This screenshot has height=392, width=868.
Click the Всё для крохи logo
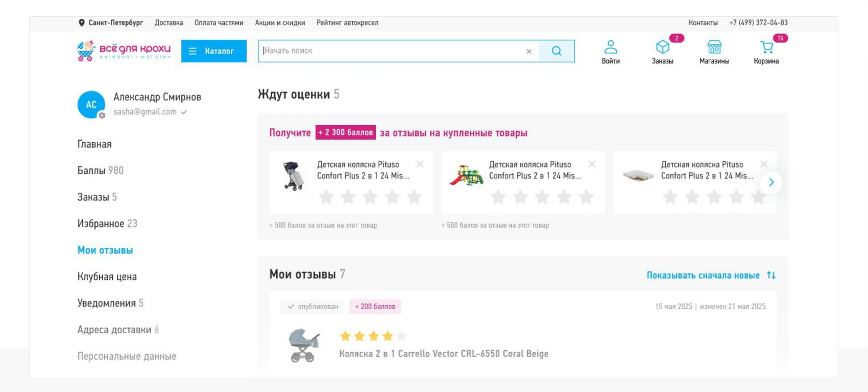click(x=124, y=51)
